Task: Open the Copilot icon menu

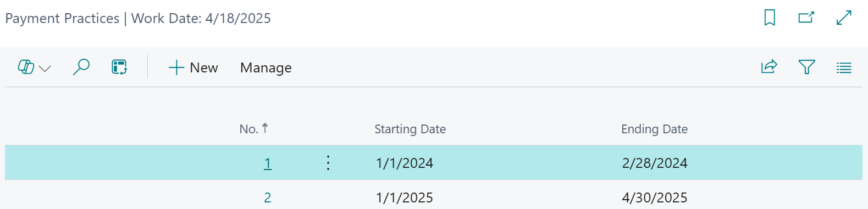Action: [x=26, y=67]
